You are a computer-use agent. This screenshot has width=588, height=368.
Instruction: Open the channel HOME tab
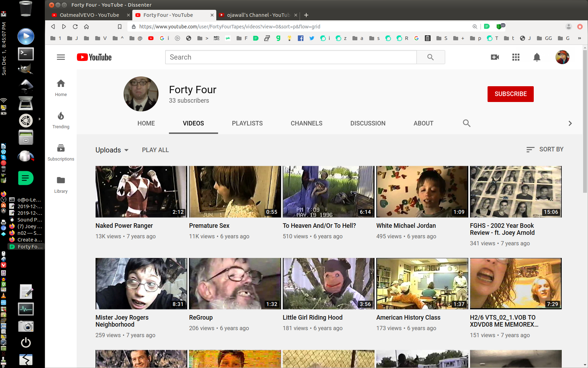(x=146, y=123)
